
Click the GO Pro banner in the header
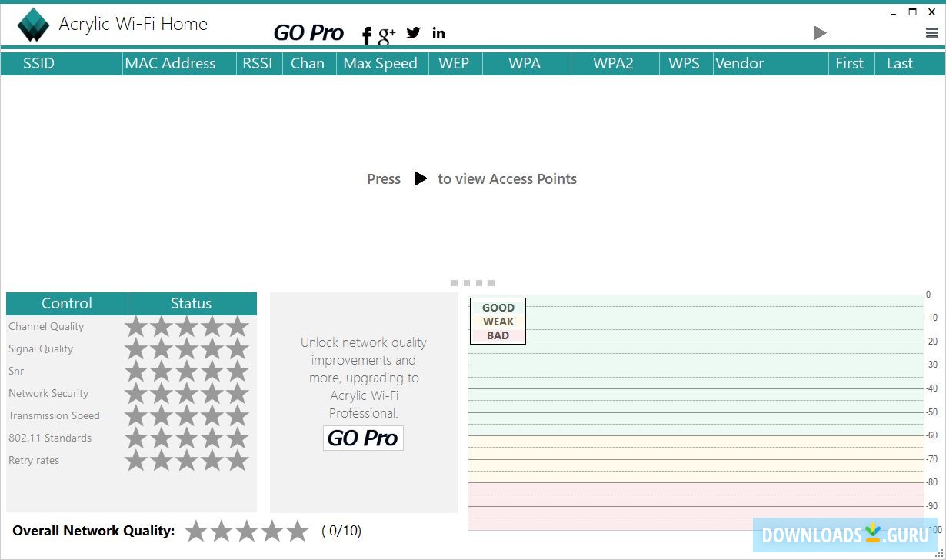pos(308,33)
